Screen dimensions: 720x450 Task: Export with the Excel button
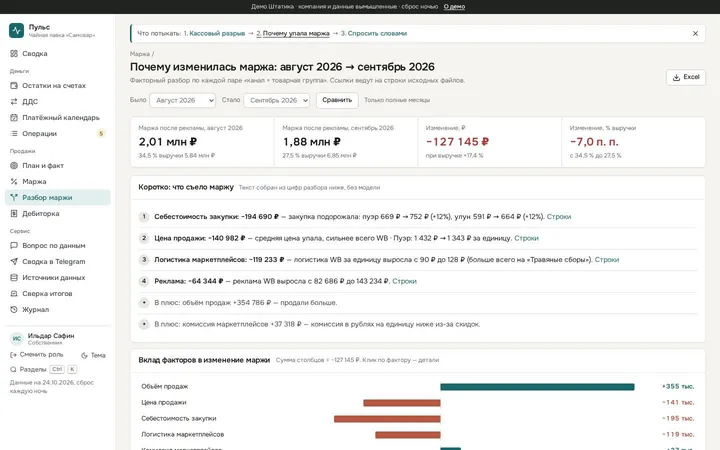(x=686, y=77)
